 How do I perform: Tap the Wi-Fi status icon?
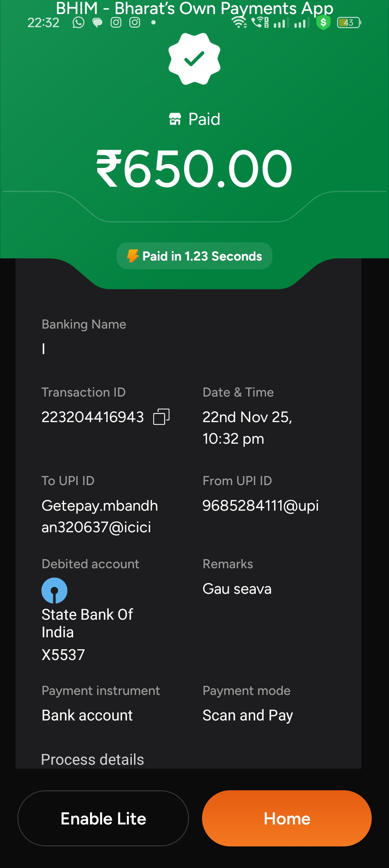point(239,23)
